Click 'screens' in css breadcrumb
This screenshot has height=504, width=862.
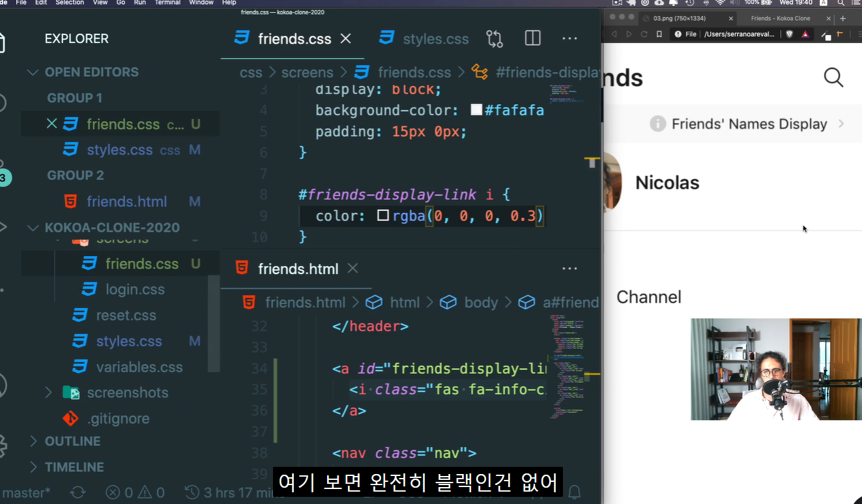pyautogui.click(x=307, y=72)
